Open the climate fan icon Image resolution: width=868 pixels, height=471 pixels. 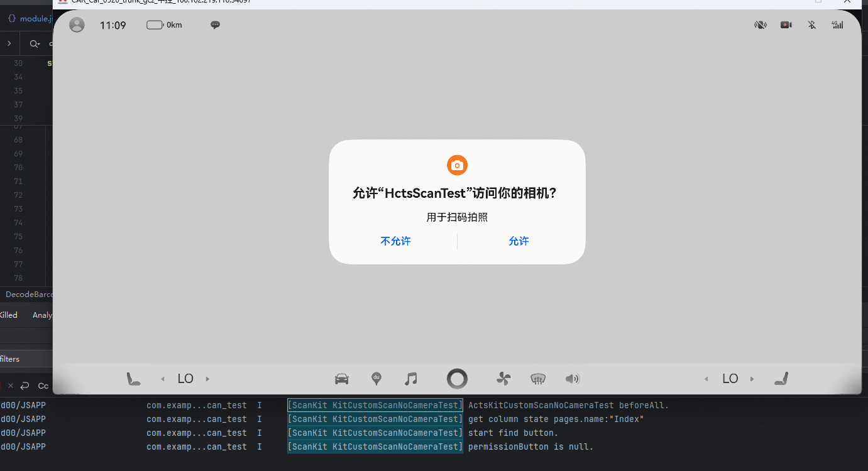[x=503, y=379]
